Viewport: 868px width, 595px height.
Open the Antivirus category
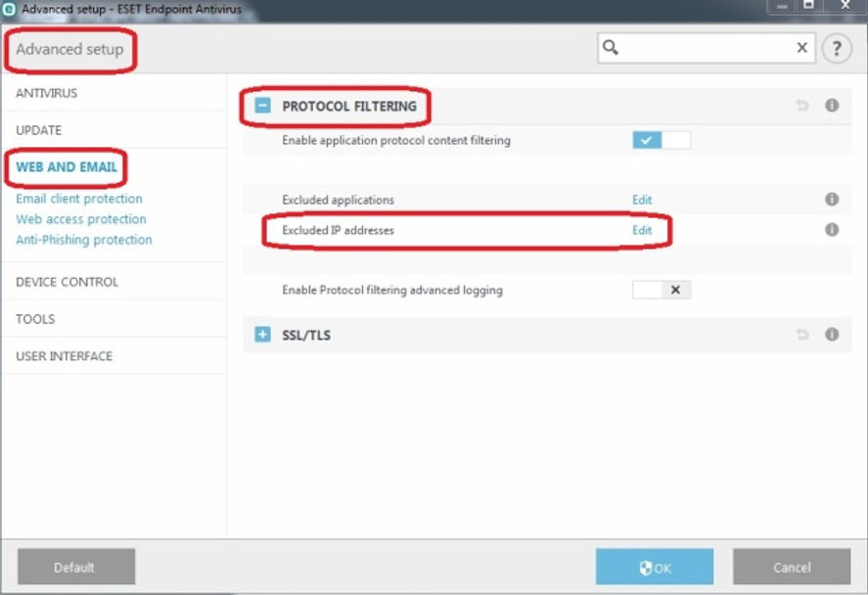pyautogui.click(x=47, y=93)
